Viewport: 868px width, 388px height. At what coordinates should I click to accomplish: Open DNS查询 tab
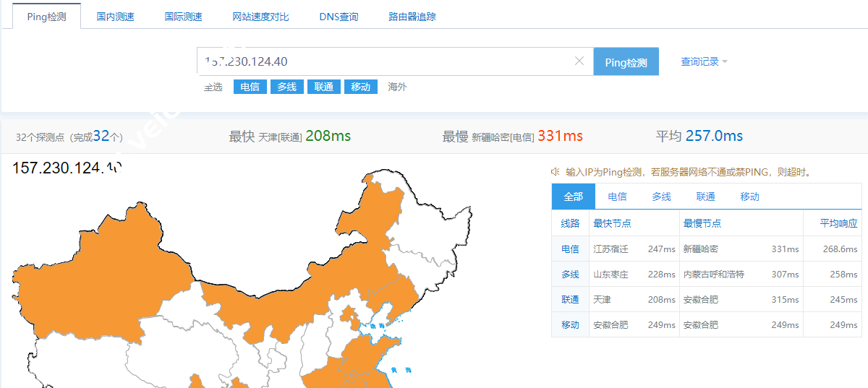click(x=339, y=17)
